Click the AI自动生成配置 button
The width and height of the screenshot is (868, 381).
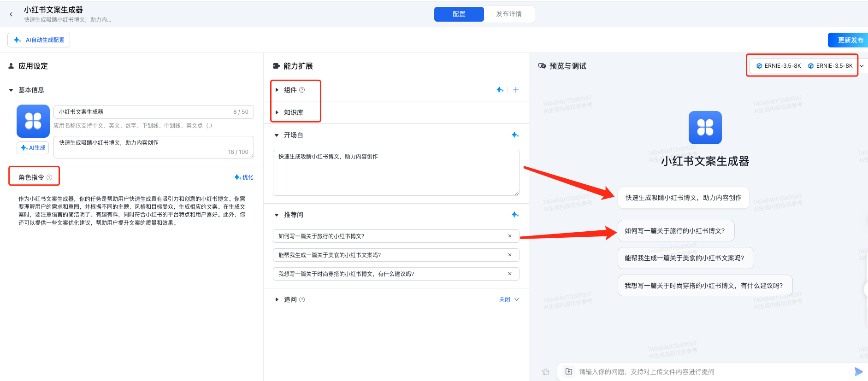pyautogui.click(x=39, y=40)
